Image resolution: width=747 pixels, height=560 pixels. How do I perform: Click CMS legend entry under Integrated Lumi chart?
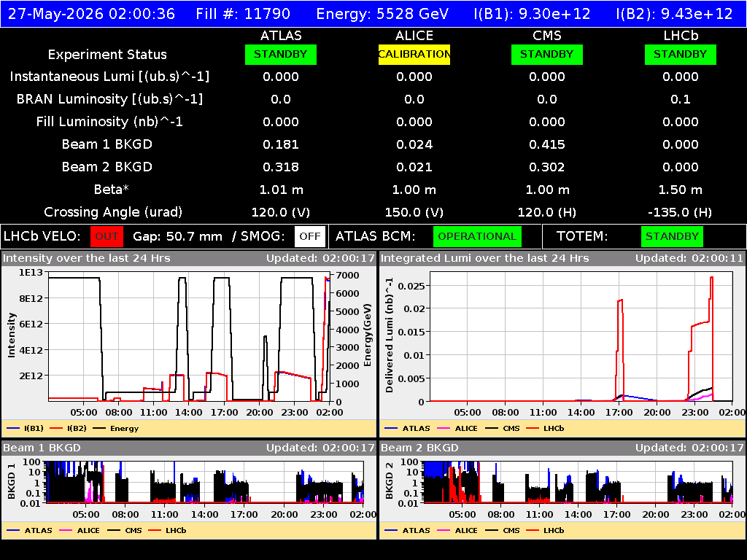pos(503,429)
